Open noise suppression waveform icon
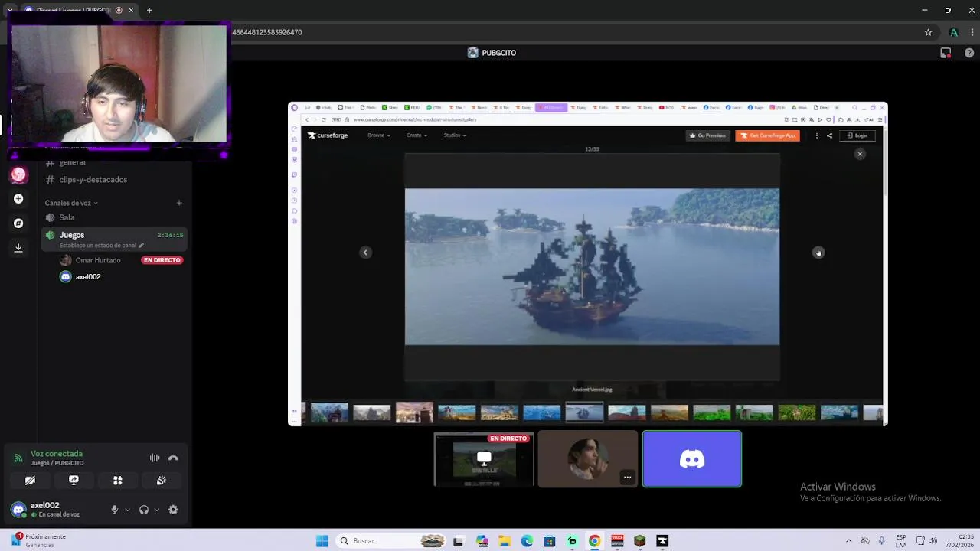 point(155,458)
